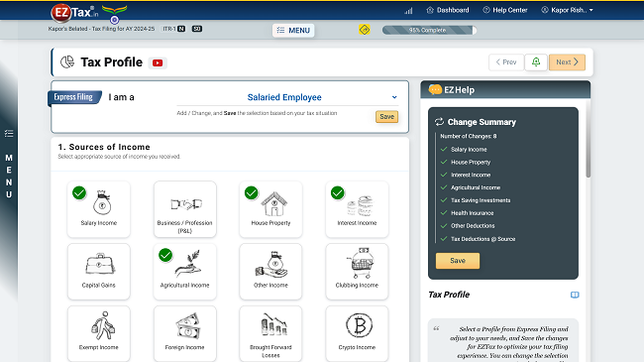The height and width of the screenshot is (362, 644).
Task: Open the Help Center
Action: pos(504,10)
